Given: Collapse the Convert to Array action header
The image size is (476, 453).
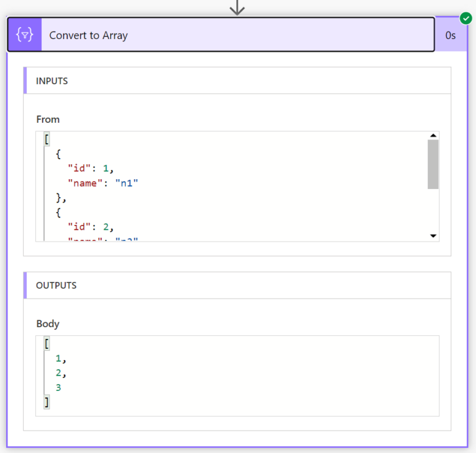Looking at the screenshot, I should 236,35.
